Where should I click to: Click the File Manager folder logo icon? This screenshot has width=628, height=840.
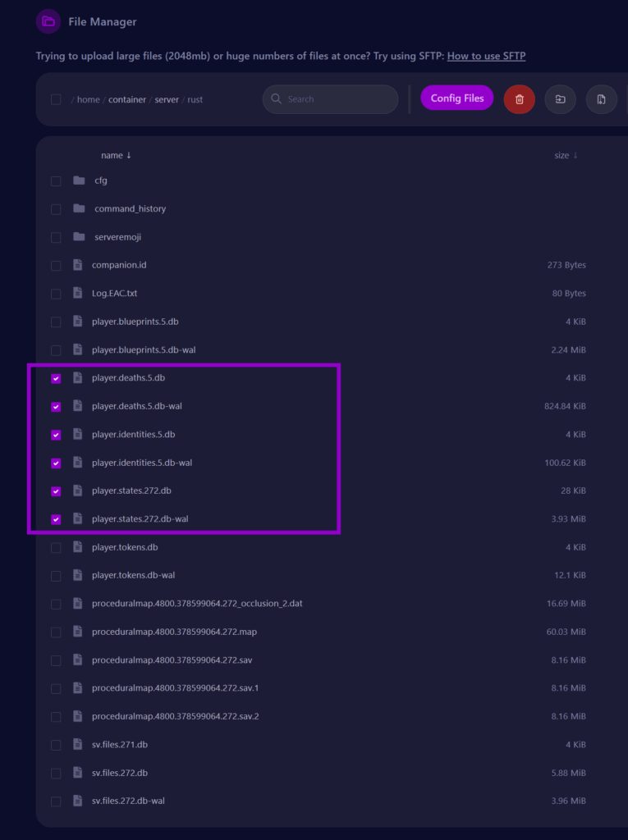point(48,21)
